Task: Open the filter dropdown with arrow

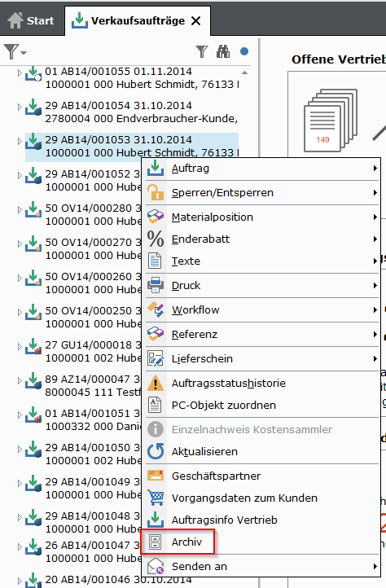Action: (15, 52)
